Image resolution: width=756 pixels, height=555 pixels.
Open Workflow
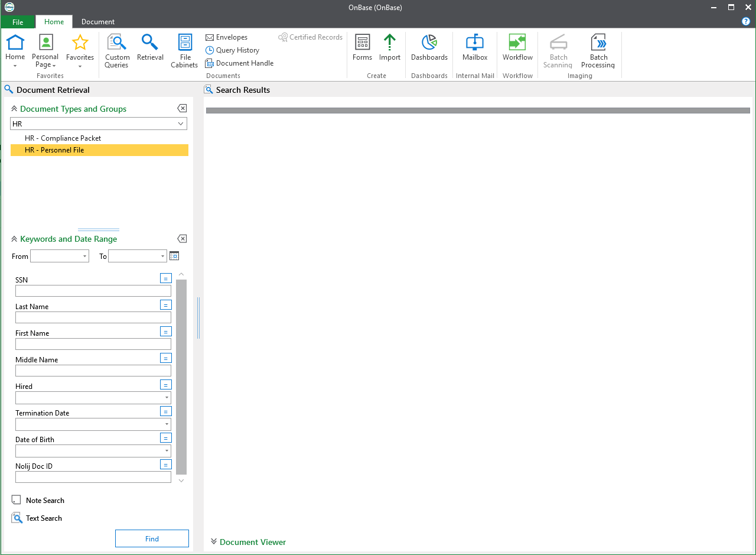tap(517, 47)
